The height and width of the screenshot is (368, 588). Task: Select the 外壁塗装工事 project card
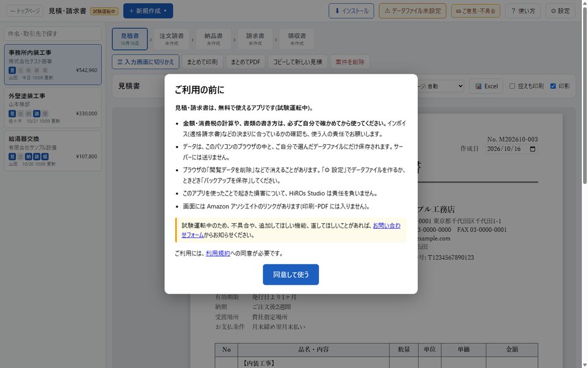tap(53, 108)
